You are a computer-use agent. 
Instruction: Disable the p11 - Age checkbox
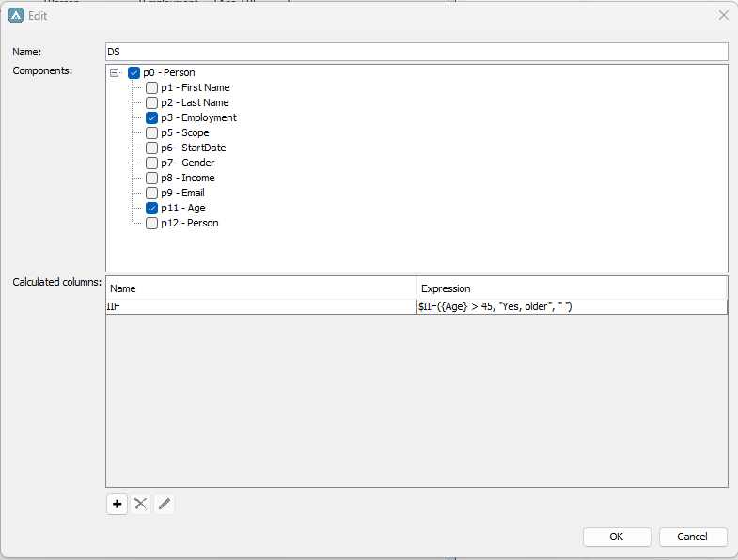[151, 208]
